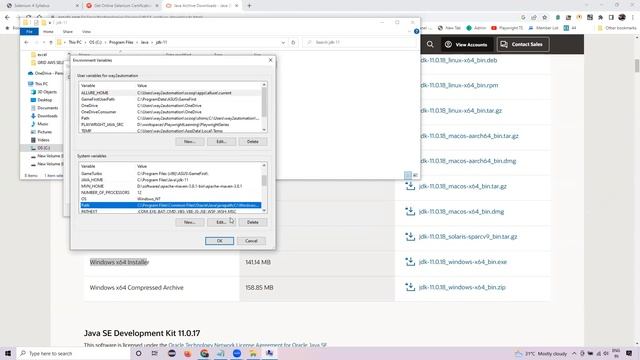
Task: Download jdk-11.0.18_windows-x64_bin.zip
Action: pyautogui.click(x=462, y=287)
